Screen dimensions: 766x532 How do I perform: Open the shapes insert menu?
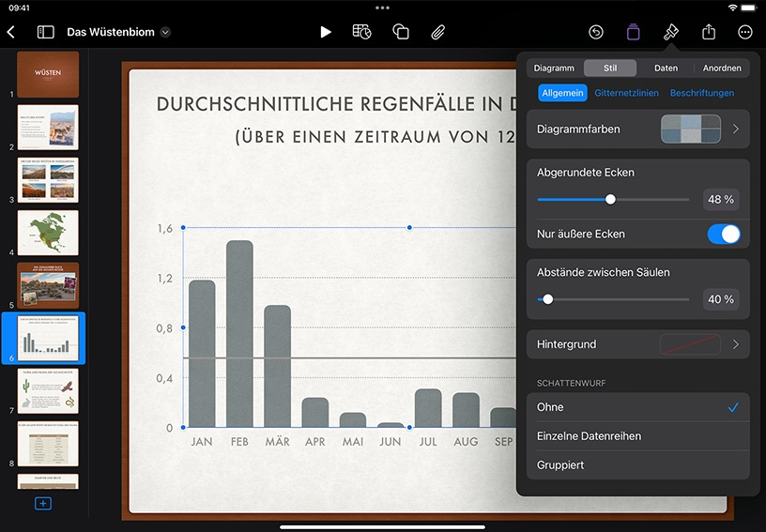pyautogui.click(x=401, y=32)
